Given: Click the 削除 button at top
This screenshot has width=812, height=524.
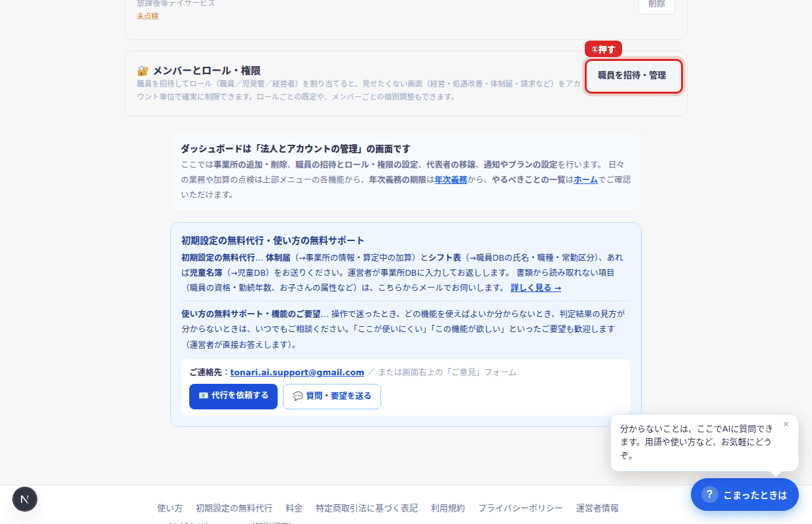Looking at the screenshot, I should point(656,5).
